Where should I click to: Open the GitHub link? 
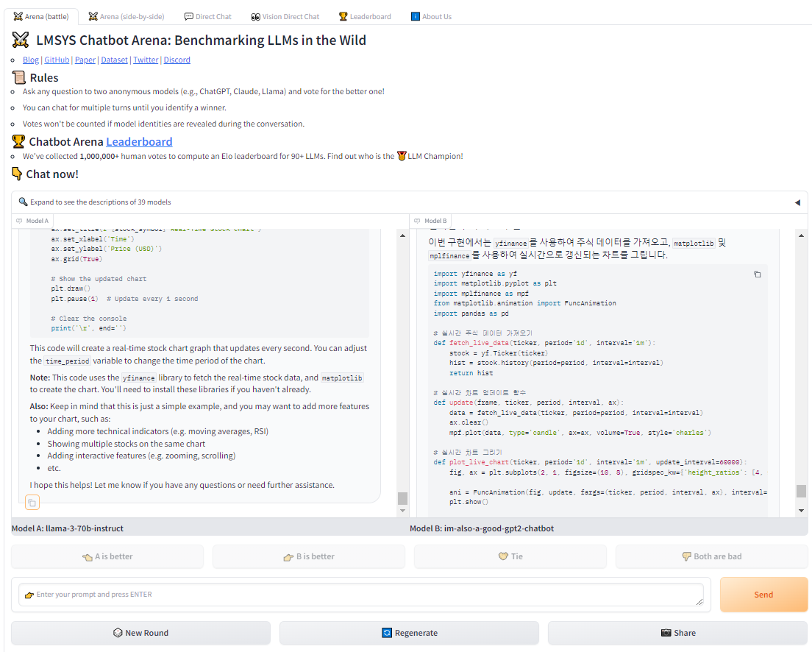(57, 60)
